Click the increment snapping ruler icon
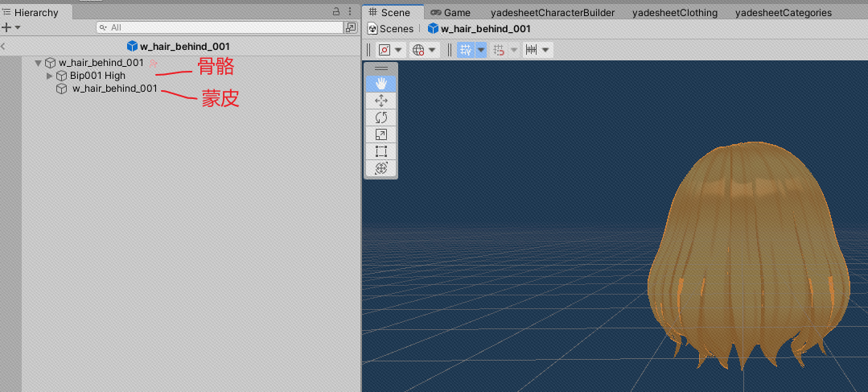Image resolution: width=868 pixels, height=392 pixels. tap(532, 51)
